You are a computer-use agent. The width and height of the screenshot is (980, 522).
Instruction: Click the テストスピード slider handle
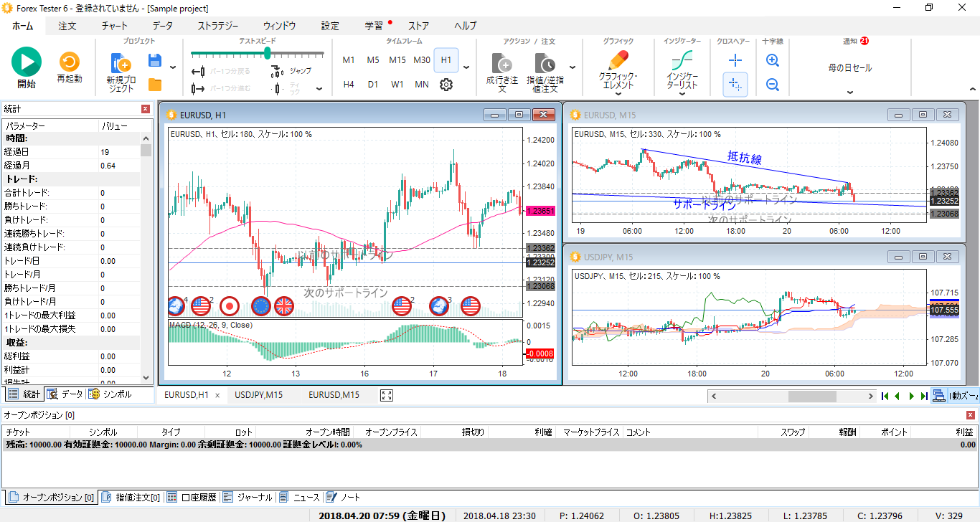pyautogui.click(x=268, y=53)
